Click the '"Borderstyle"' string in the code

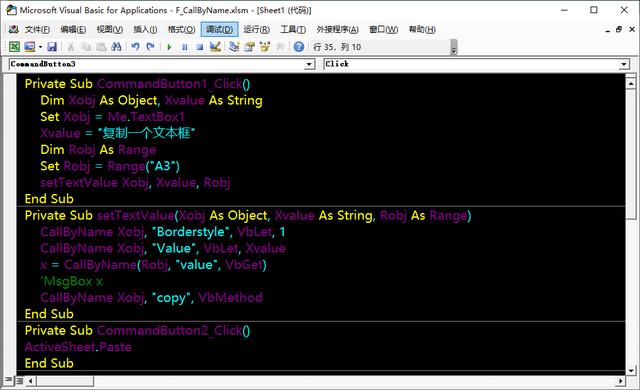pyautogui.click(x=191, y=232)
